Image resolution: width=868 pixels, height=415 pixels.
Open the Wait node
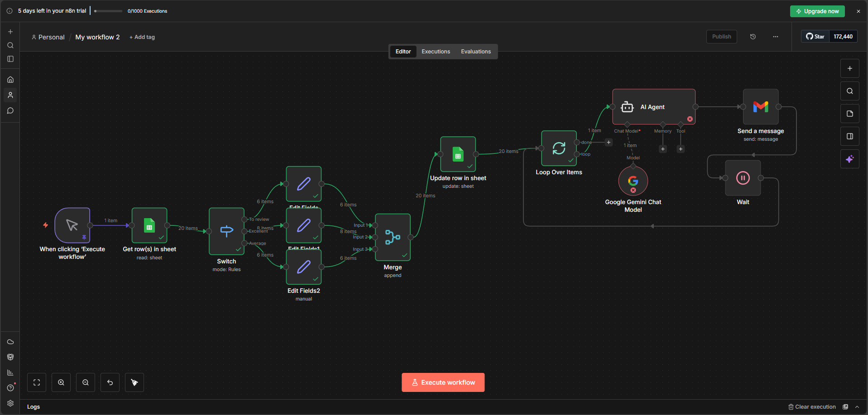(743, 178)
